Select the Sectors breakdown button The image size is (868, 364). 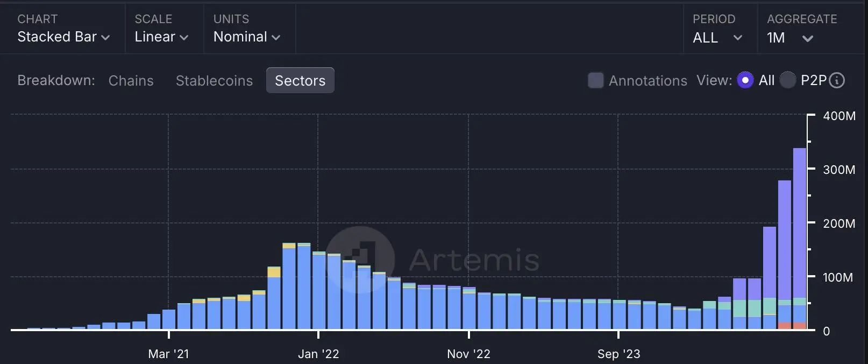click(x=300, y=80)
